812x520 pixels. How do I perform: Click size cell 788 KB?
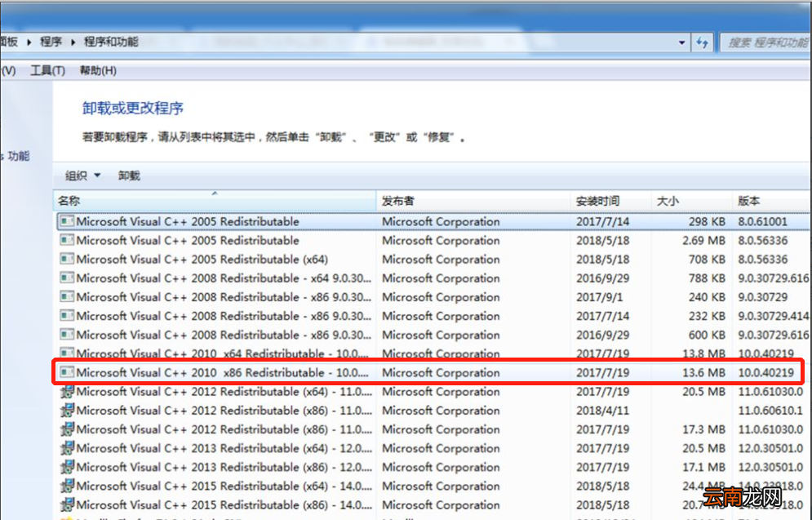coord(707,278)
